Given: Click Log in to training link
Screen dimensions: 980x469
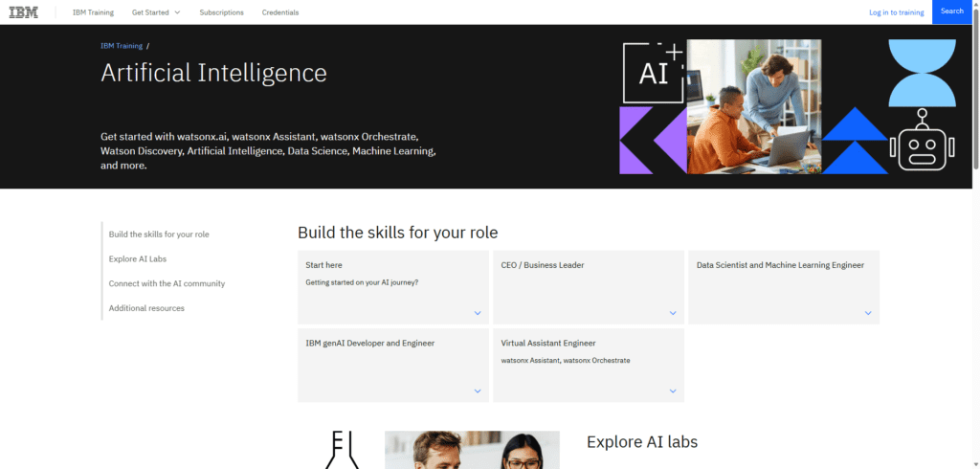Looking at the screenshot, I should pos(896,12).
